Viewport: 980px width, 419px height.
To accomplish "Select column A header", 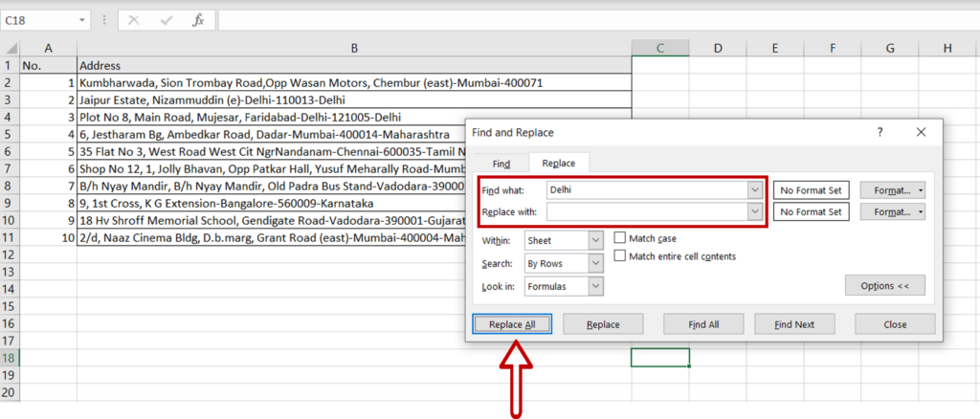I will click(x=48, y=48).
